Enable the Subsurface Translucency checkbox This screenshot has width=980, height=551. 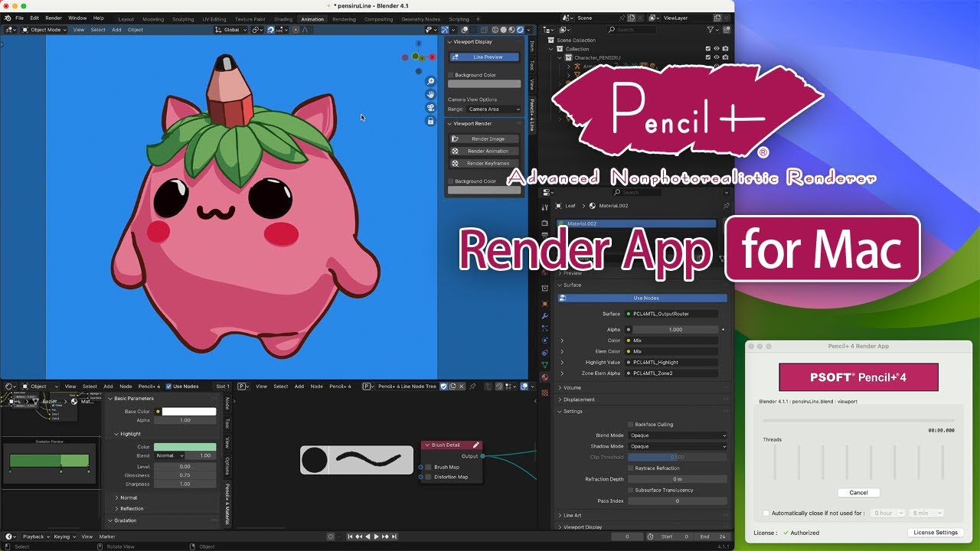click(631, 490)
